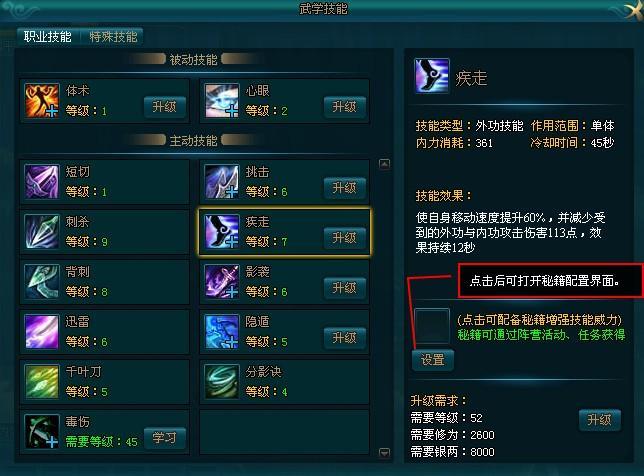Image resolution: width=644 pixels, height=476 pixels.
Task: Close the 武学技能 window
Action: [632, 9]
